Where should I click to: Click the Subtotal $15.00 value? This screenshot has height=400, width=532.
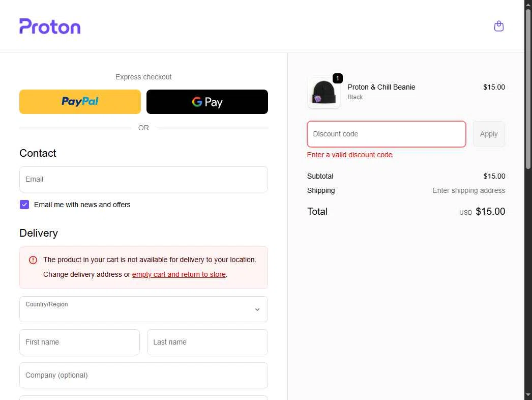tap(494, 176)
